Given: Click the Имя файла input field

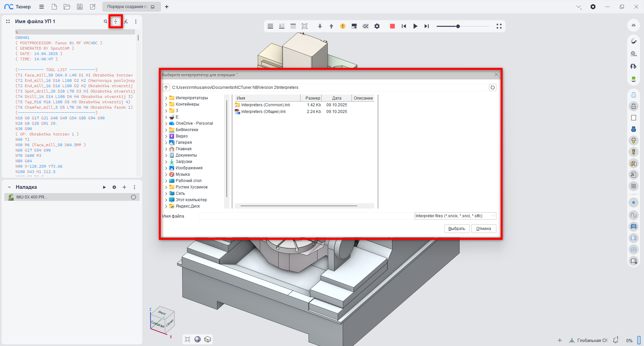Looking at the screenshot, I should pos(306,216).
